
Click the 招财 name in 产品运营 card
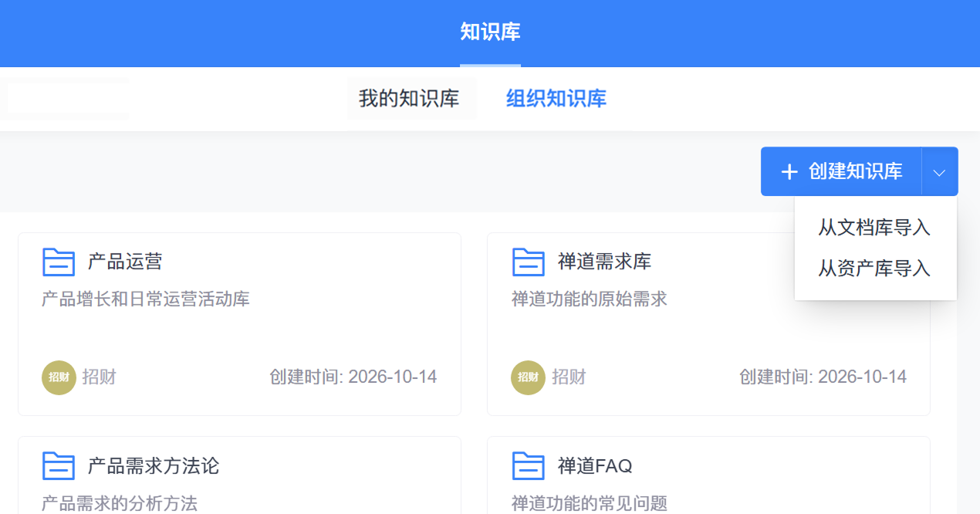click(x=100, y=377)
